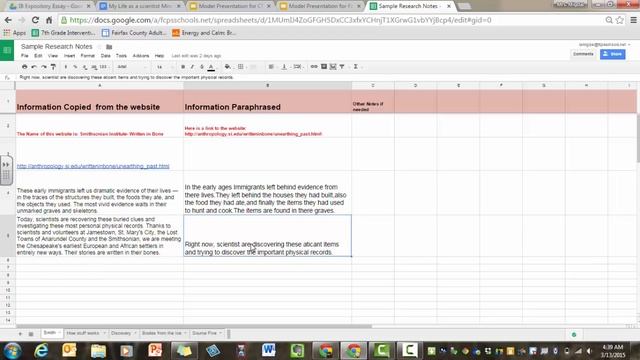Open Microsoft Word from the taskbar
This screenshot has height=360, width=640.
[268, 351]
